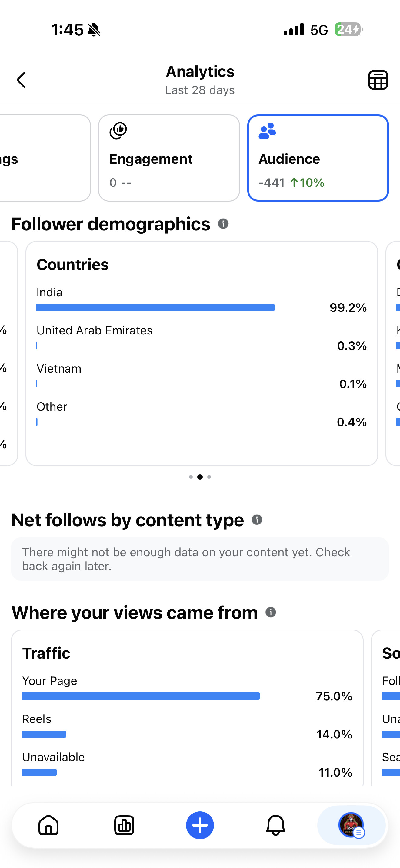This screenshot has height=868, width=400.
Task: Tap the Last 28 days range
Action: [x=200, y=90]
